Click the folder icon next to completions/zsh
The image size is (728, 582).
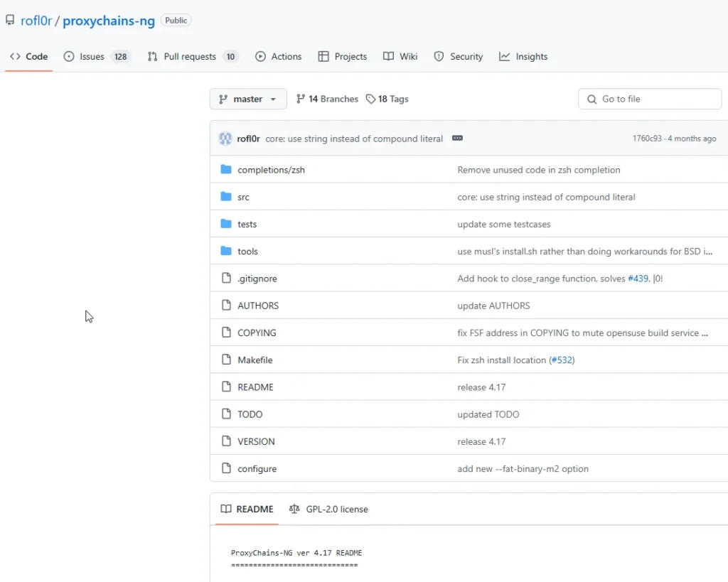[x=226, y=169]
